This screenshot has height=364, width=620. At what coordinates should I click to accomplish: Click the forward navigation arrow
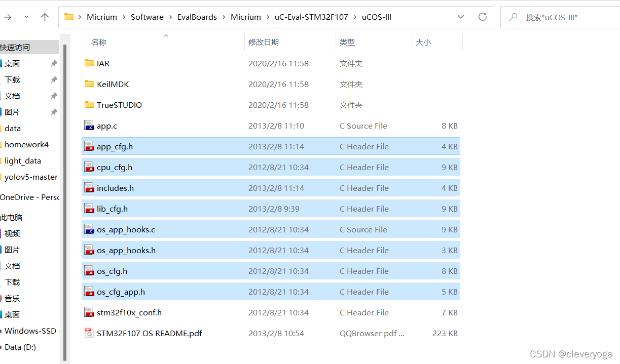[8, 17]
